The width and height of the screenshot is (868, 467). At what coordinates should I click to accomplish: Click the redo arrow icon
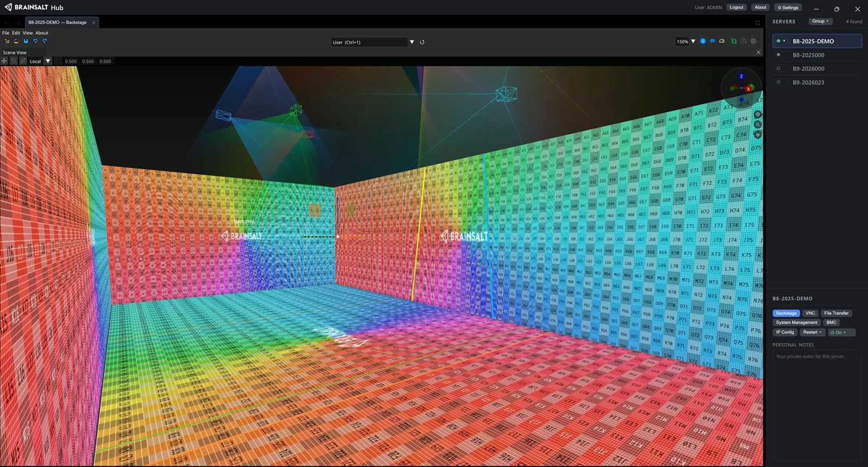pos(44,41)
